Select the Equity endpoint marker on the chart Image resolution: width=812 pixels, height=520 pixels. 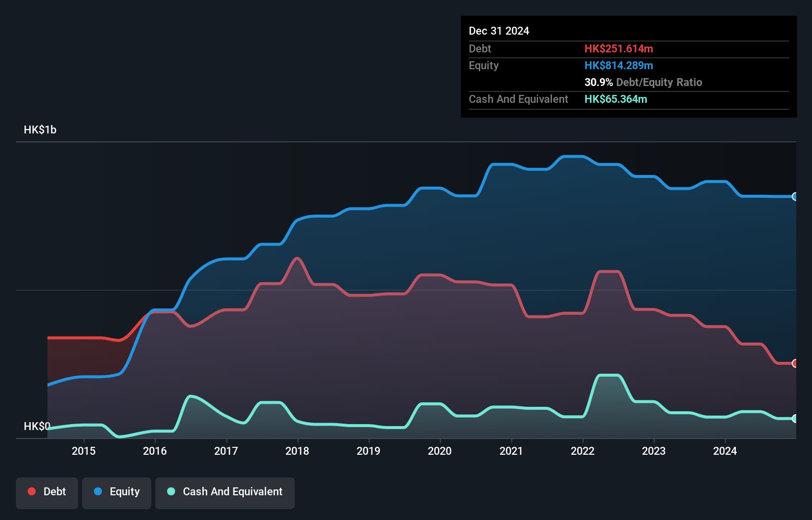tap(795, 197)
